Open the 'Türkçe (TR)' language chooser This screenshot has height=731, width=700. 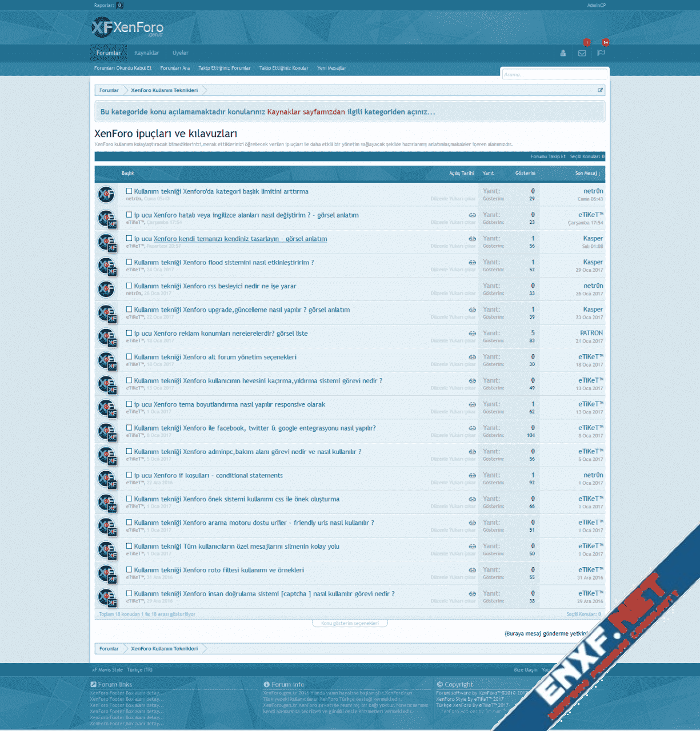click(139, 670)
